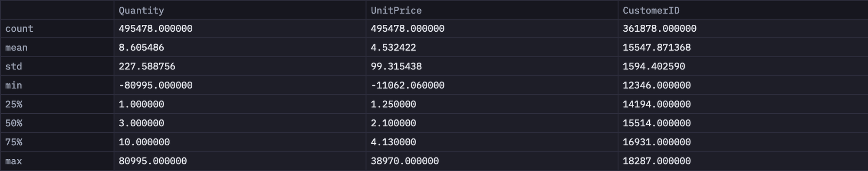868x171 pixels.
Task: Select CustomerID 50% value 15514.000000
Action: click(657, 123)
